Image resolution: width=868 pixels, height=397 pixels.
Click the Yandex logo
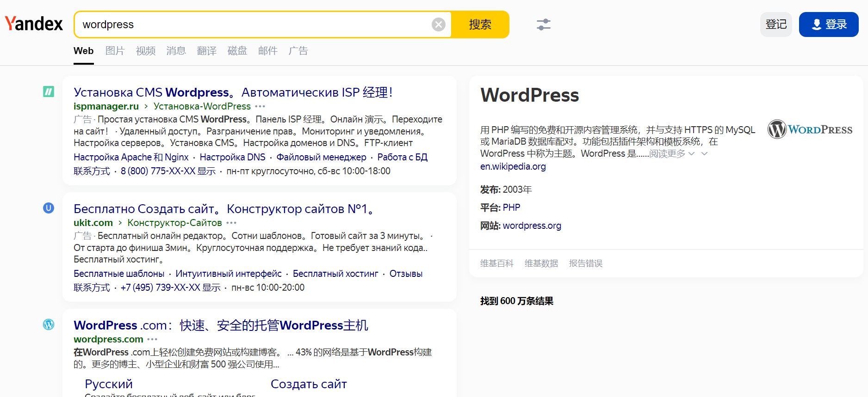point(34,24)
